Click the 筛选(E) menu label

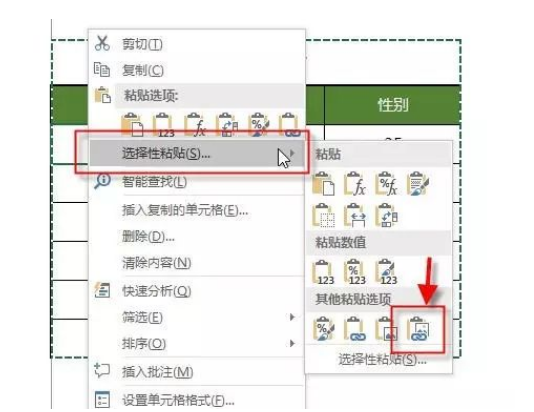[142, 317]
